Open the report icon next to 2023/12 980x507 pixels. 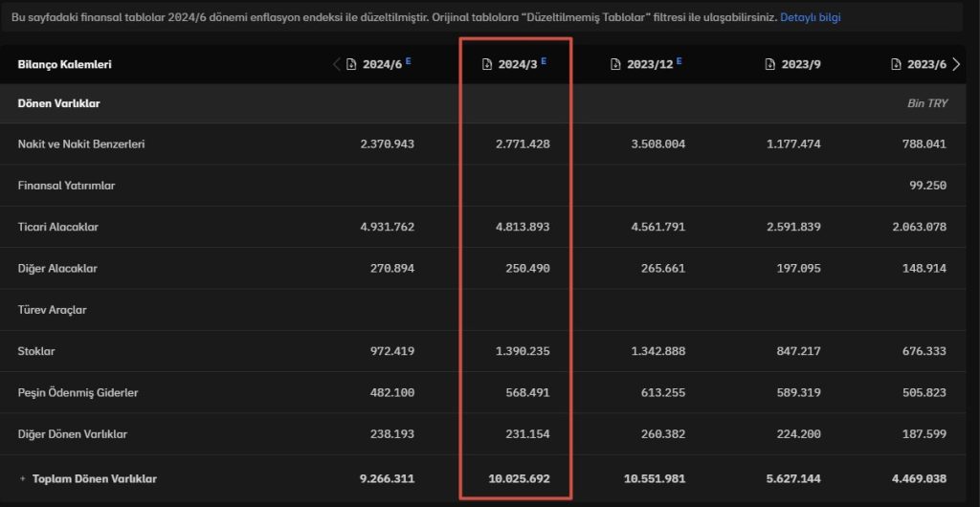617,65
